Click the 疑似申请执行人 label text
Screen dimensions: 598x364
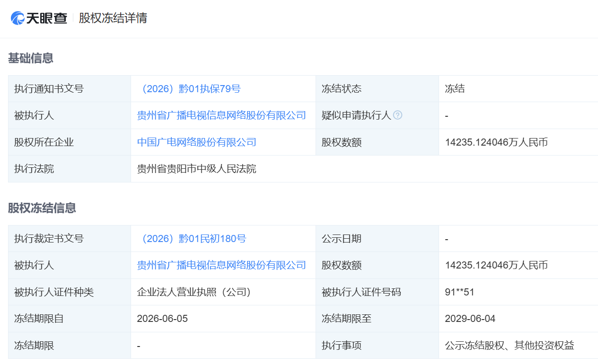(356, 115)
